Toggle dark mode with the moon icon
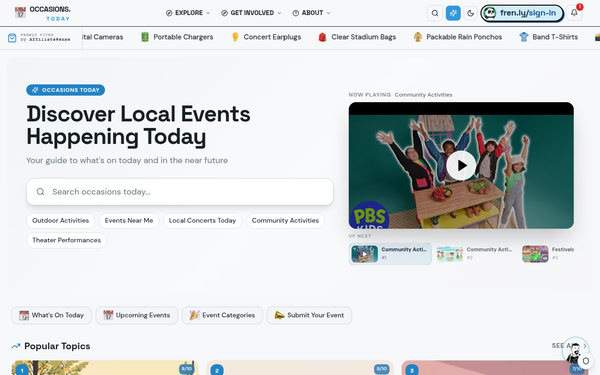 [x=470, y=13]
